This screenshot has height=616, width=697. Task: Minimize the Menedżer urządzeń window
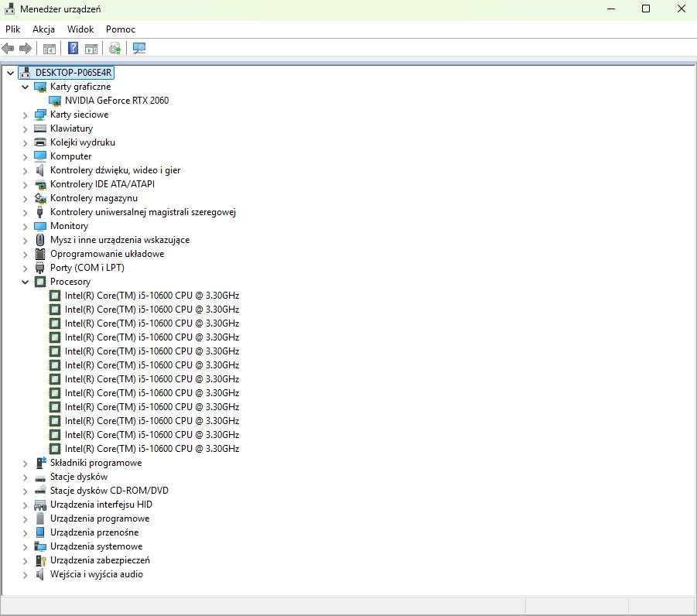pos(611,9)
